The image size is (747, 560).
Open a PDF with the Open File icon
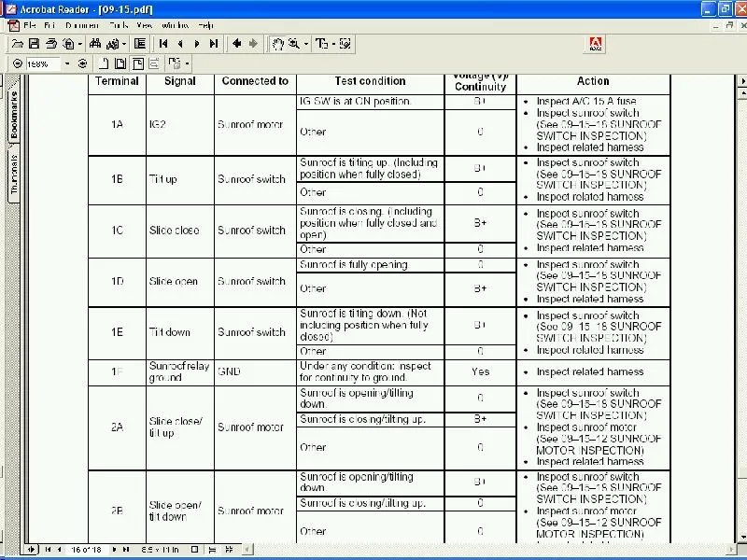pyautogui.click(x=18, y=44)
